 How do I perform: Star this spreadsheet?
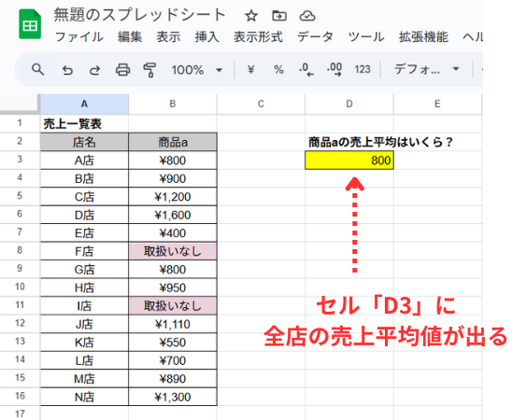click(x=251, y=16)
